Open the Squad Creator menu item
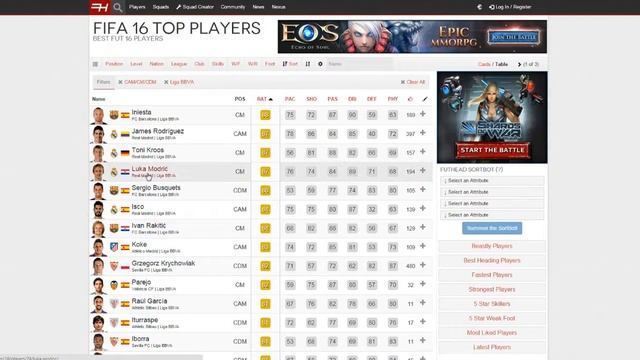Image resolution: width=640 pixels, height=360 pixels. coord(195,7)
